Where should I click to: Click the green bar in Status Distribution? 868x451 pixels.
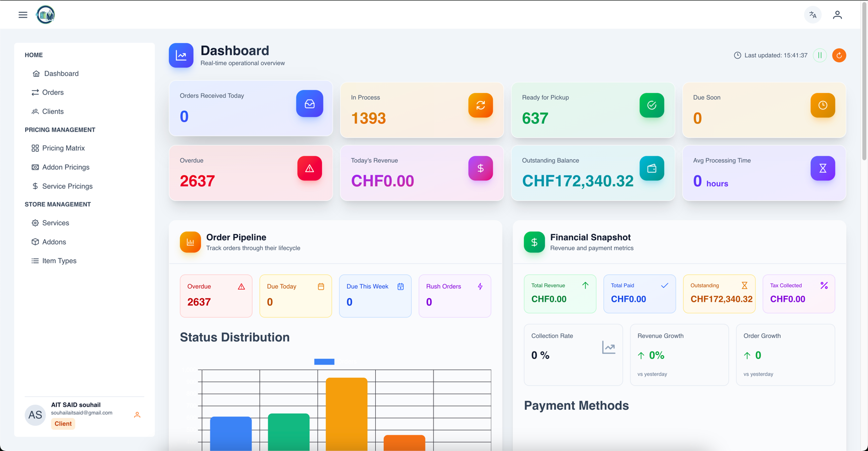[289, 432]
